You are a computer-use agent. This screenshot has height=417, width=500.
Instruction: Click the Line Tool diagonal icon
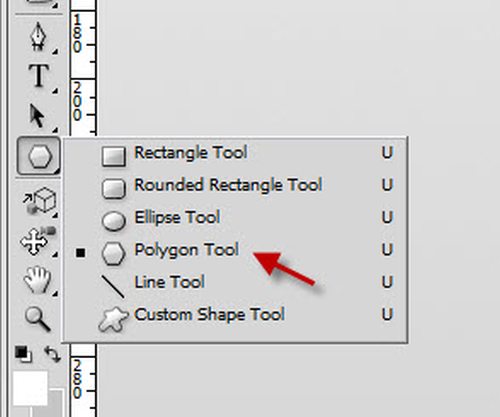click(113, 286)
